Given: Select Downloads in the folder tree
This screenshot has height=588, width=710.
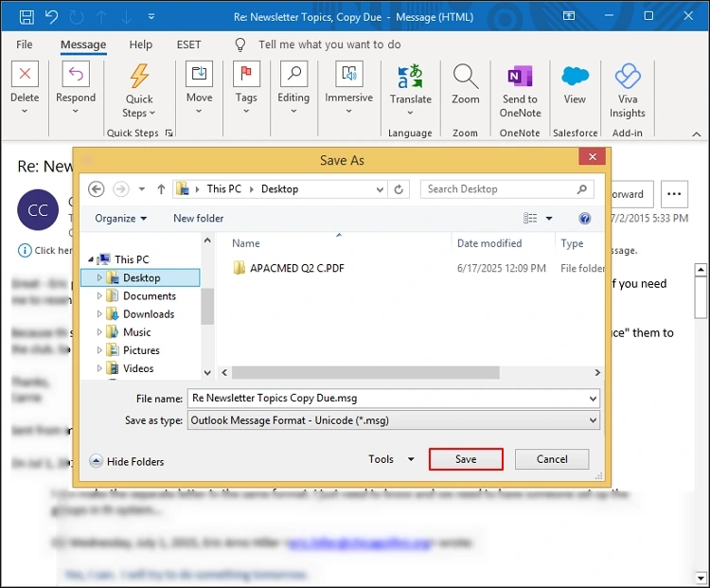Looking at the screenshot, I should coord(149,314).
